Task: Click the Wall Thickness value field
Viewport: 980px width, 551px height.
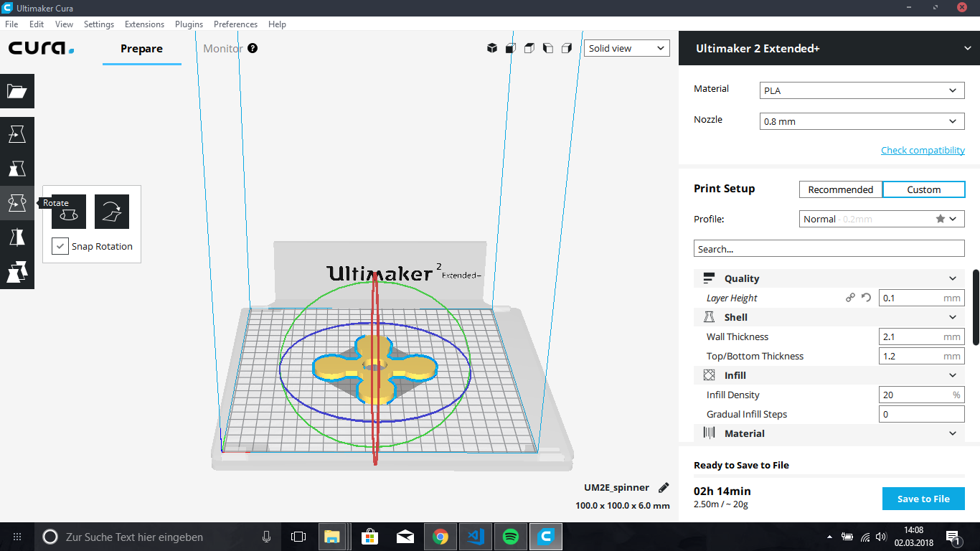Action: coord(922,336)
